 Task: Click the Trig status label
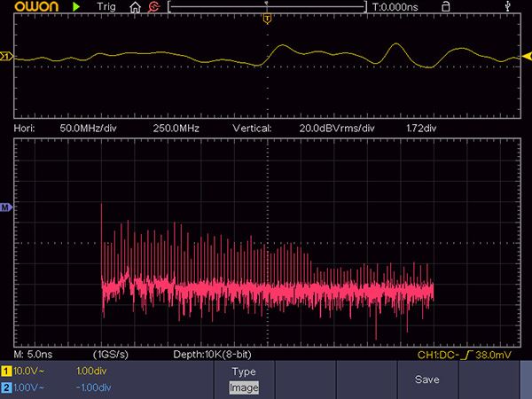pos(105,7)
